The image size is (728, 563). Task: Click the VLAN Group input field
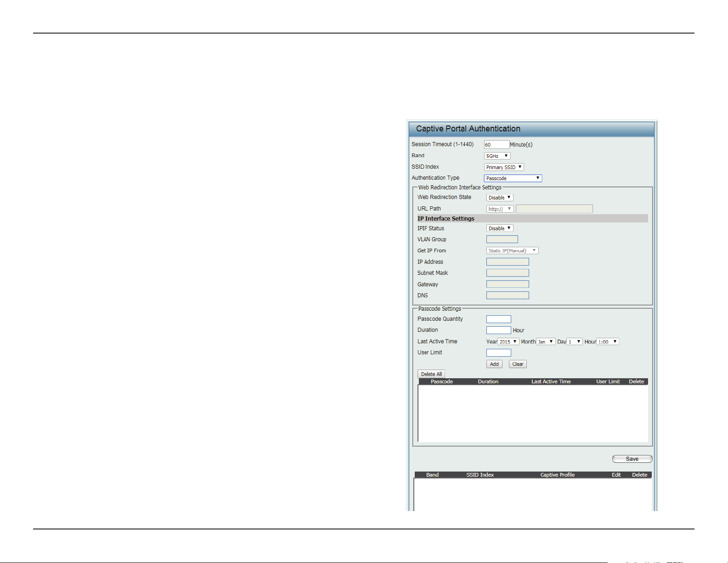[502, 239]
